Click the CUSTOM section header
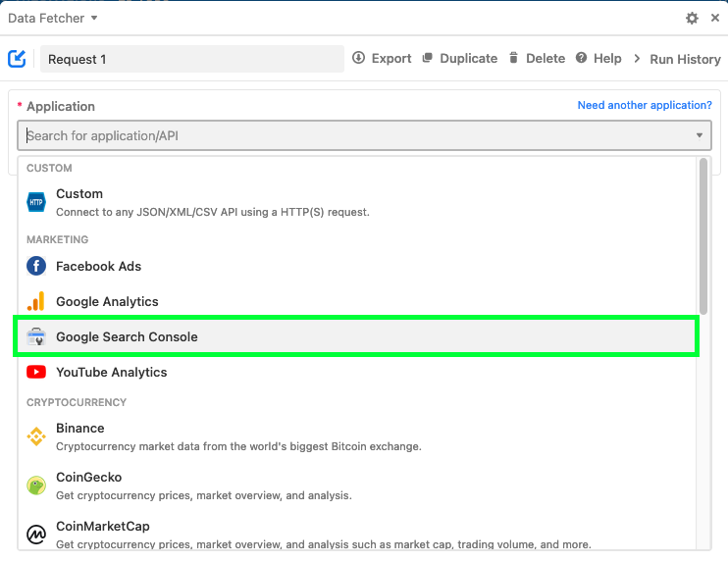The width and height of the screenshot is (728, 562). [x=49, y=168]
